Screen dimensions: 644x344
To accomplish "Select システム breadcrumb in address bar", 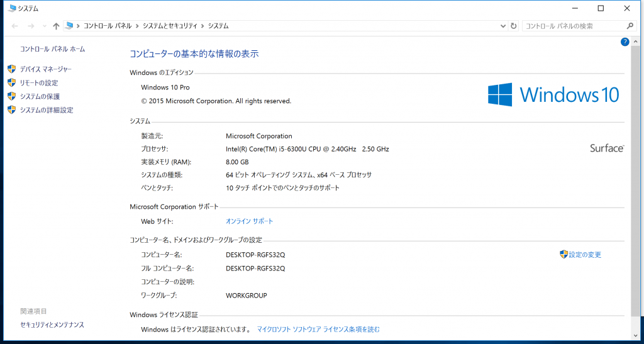I will pos(218,26).
